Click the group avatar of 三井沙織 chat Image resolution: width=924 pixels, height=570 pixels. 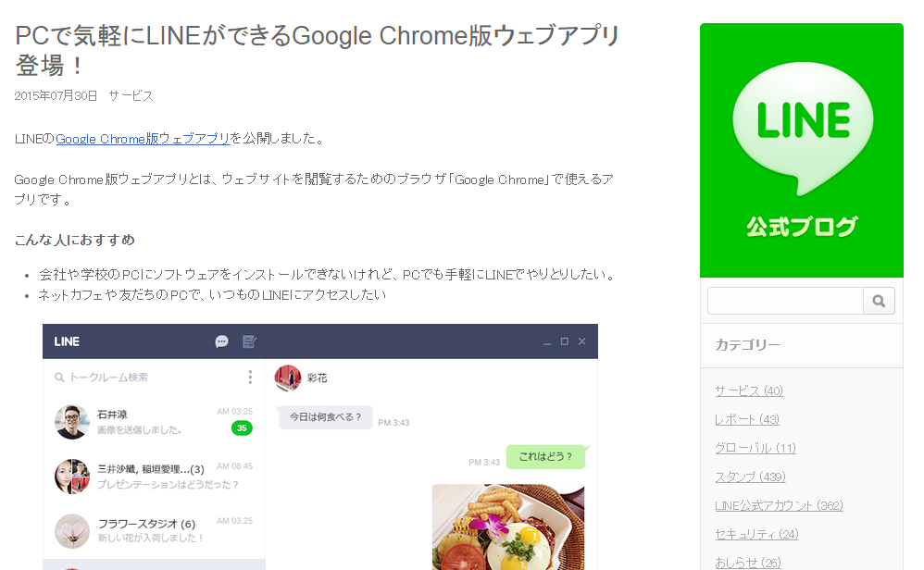[x=72, y=477]
